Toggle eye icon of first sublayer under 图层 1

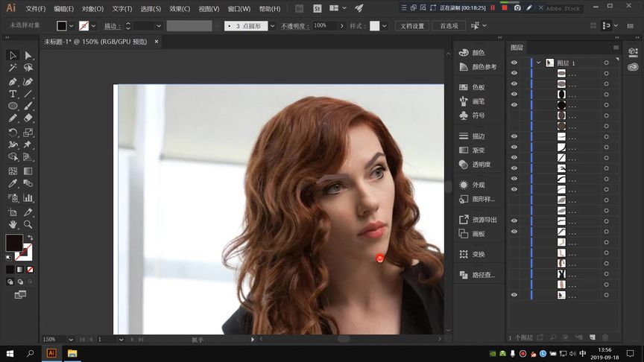point(514,74)
